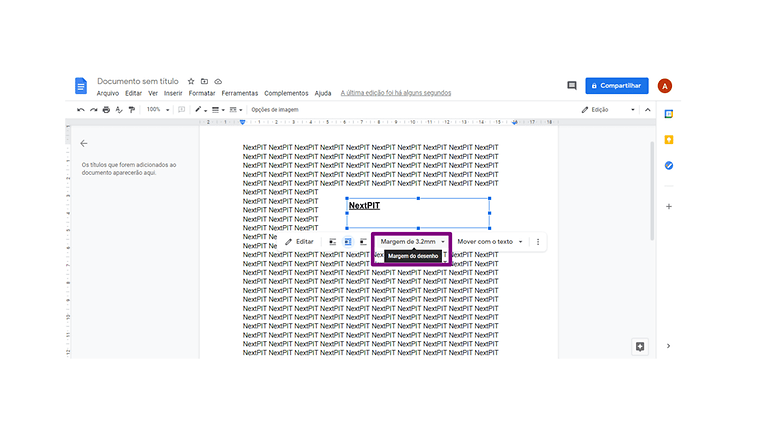The width and height of the screenshot is (782, 440).
Task: Open more options three-dot menu
Action: tap(538, 242)
